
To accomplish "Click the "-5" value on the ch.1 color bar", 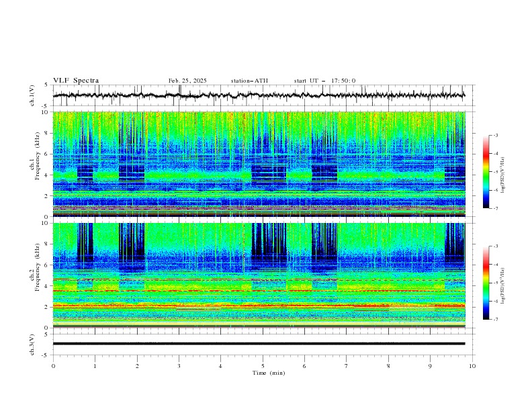I will coord(496,172).
